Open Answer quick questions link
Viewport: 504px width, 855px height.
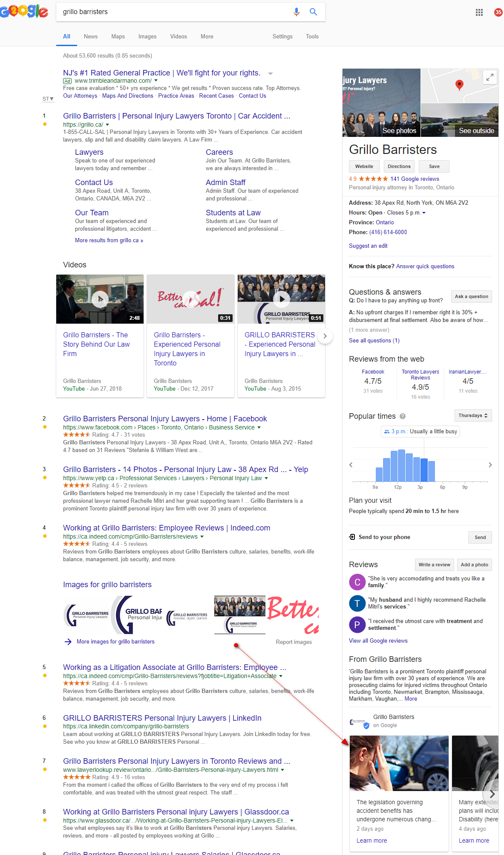pyautogui.click(x=425, y=267)
